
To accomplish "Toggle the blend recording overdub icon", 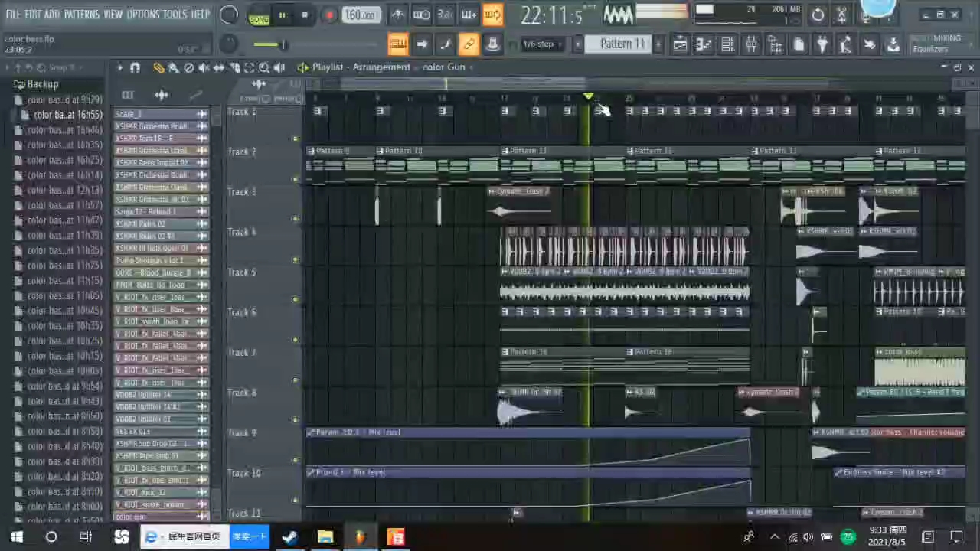I will pyautogui.click(x=469, y=15).
